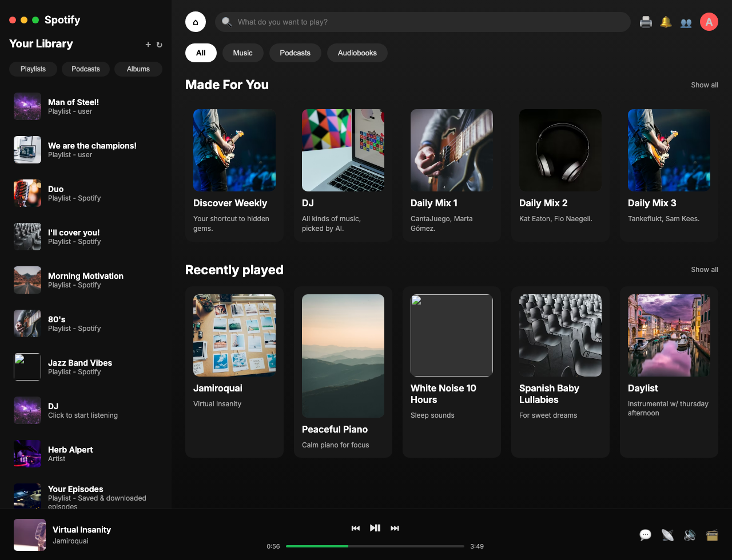Open notifications via the bell icon
The height and width of the screenshot is (560, 732).
[x=666, y=22]
